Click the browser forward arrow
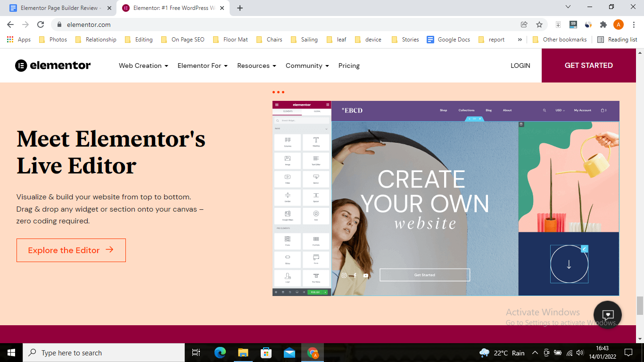This screenshot has width=644, height=362. pos(25,25)
